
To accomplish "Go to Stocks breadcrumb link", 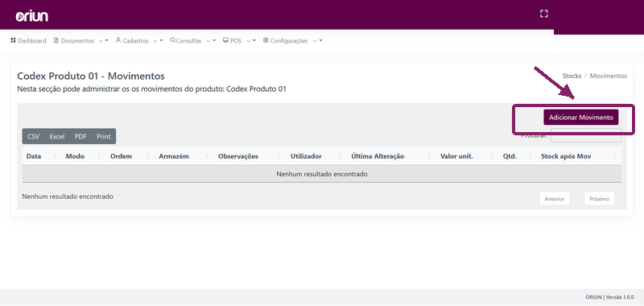I will click(x=572, y=76).
